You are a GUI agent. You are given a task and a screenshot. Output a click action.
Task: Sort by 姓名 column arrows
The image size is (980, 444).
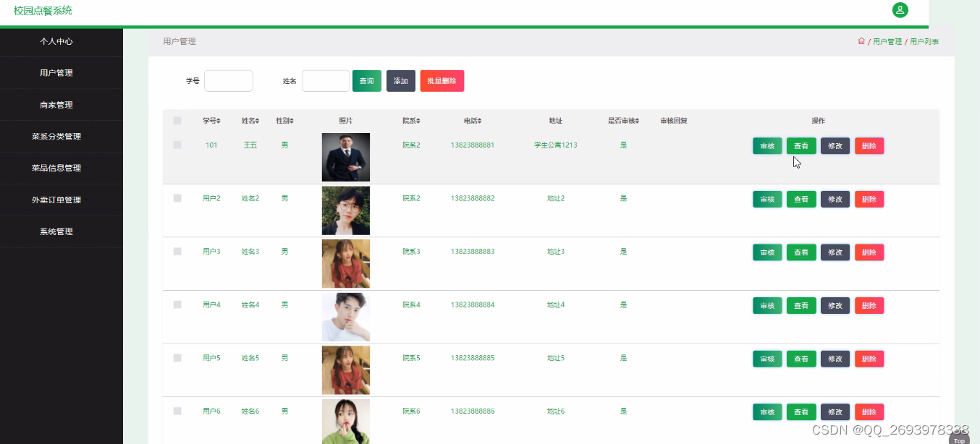pos(258,121)
